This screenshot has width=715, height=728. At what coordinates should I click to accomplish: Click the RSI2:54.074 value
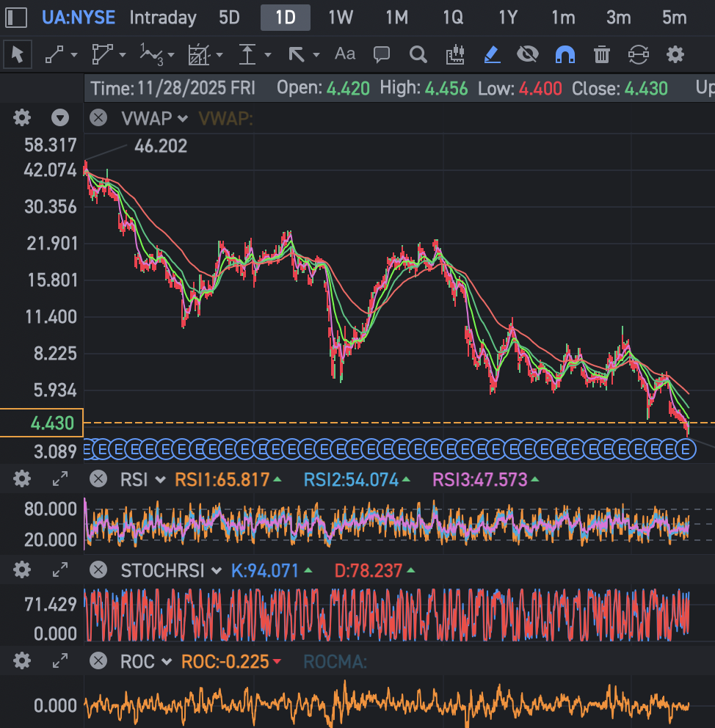pos(351,480)
